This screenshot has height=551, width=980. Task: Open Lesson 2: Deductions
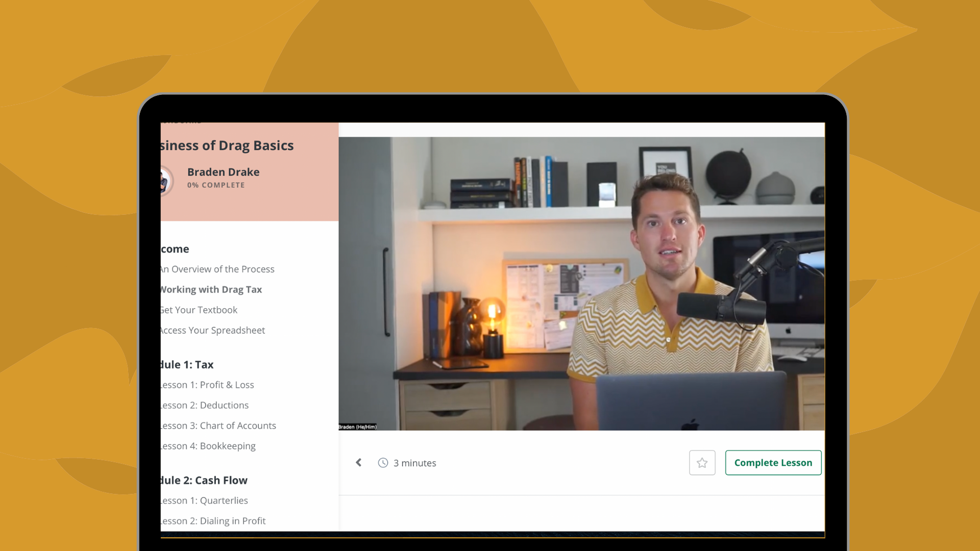(205, 405)
